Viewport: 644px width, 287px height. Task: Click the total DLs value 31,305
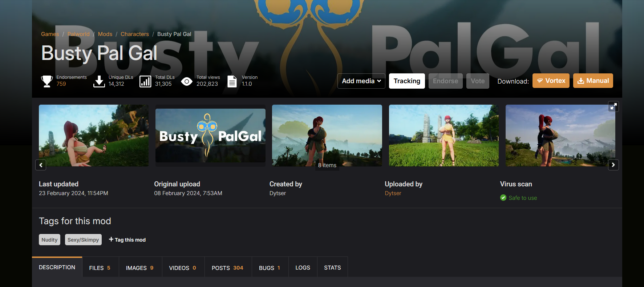click(x=163, y=84)
